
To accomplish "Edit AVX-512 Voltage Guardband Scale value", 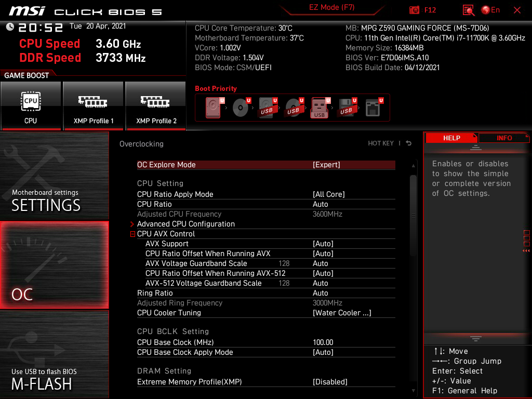I will click(x=270, y=283).
